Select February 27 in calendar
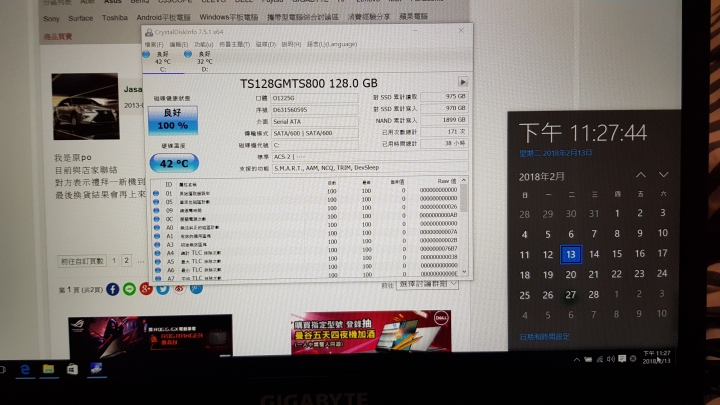The width and height of the screenshot is (720, 405). point(571,295)
